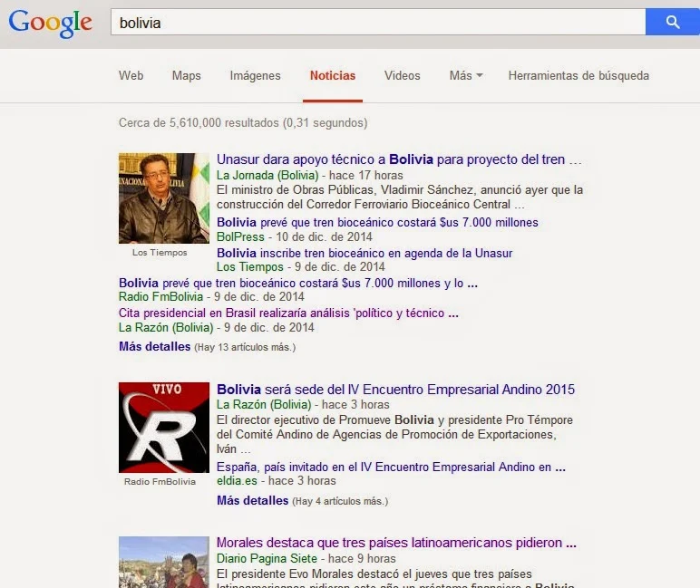The height and width of the screenshot is (588, 700).
Task: Click snippet about director ejecutivo de Promueve Bolivia
Action: [x=394, y=434]
